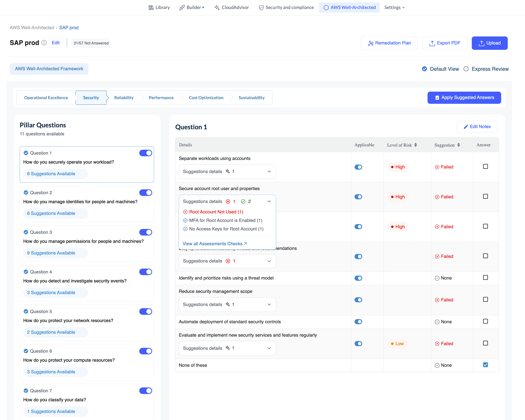
Task: Select AWS Well-Architected Framework chip
Action: pos(49,69)
